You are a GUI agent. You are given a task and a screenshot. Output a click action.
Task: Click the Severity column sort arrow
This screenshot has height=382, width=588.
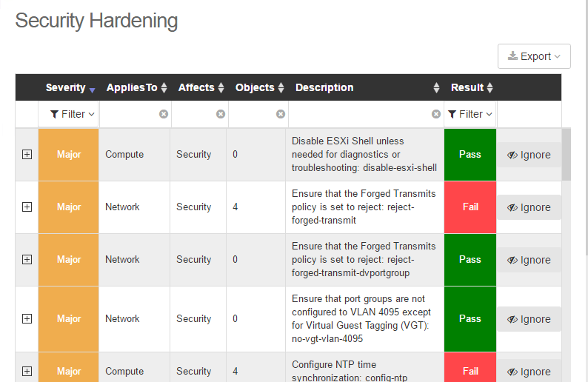[x=92, y=90]
